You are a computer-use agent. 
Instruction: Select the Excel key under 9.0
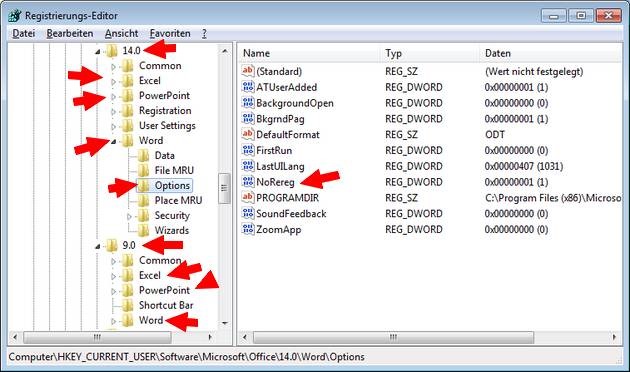pos(149,275)
